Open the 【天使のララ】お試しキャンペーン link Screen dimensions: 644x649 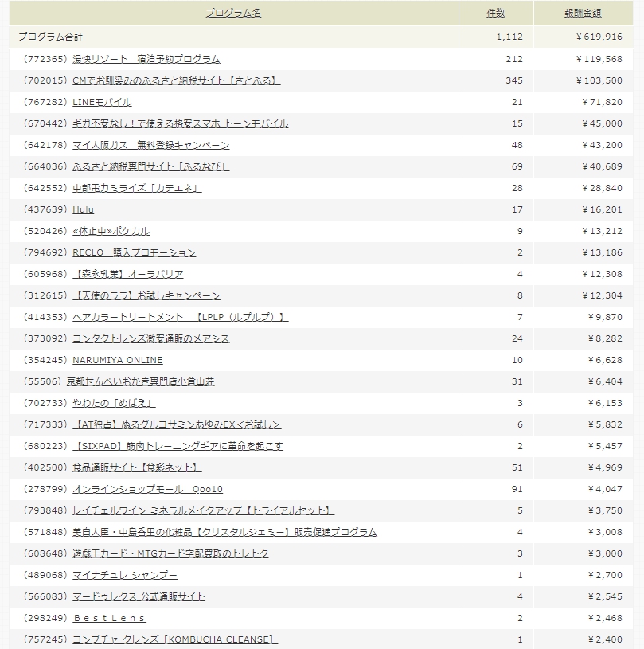click(146, 296)
